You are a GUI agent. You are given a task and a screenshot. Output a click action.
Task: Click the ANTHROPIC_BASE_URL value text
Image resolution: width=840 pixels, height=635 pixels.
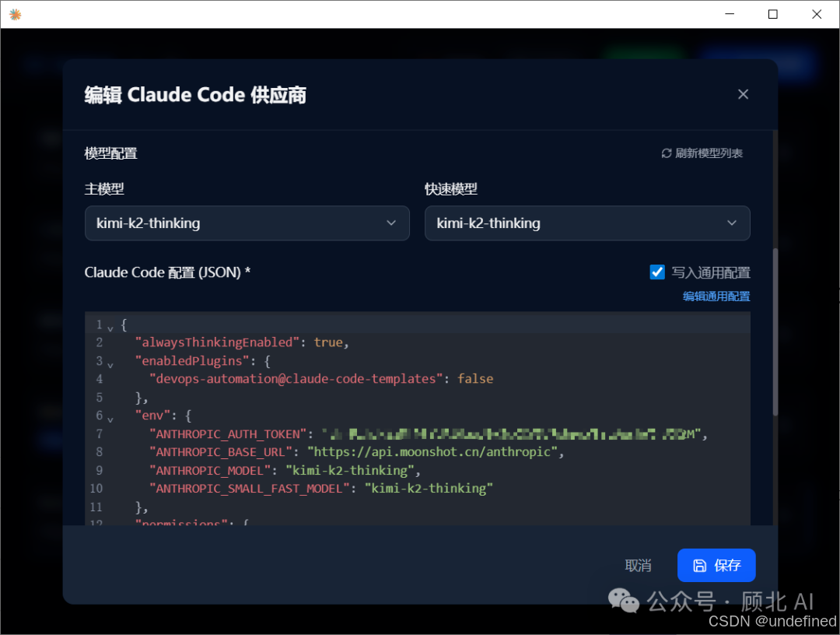(435, 452)
